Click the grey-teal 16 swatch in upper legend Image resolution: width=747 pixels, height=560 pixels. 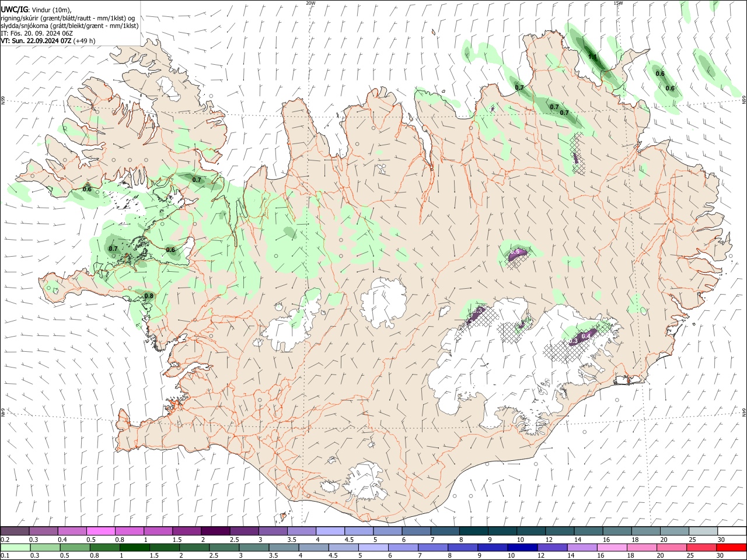click(x=616, y=531)
